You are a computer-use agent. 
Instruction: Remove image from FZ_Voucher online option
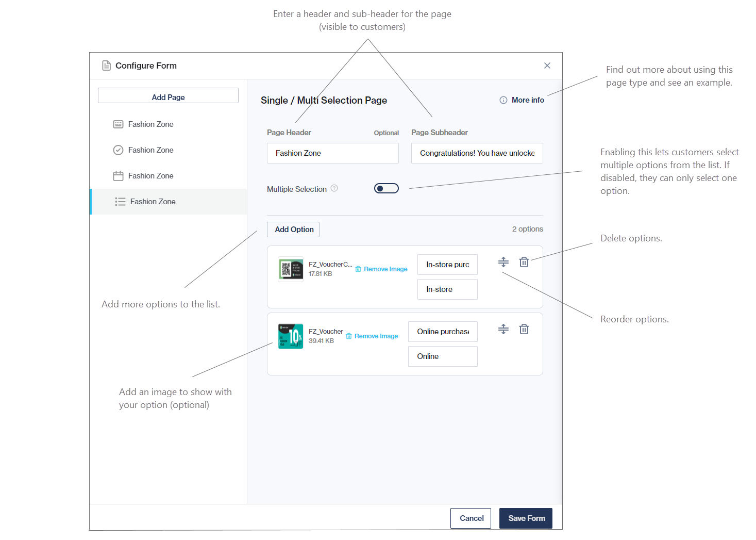pyautogui.click(x=372, y=336)
